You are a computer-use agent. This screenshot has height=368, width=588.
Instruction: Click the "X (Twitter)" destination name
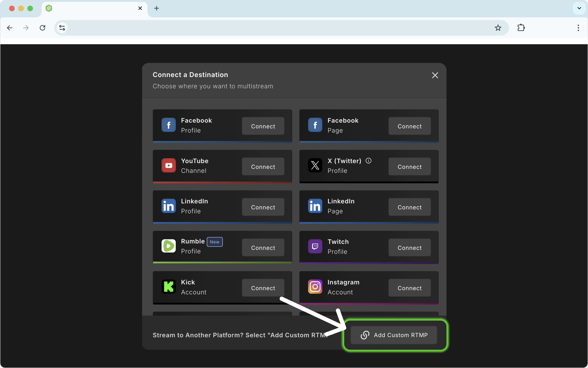344,161
